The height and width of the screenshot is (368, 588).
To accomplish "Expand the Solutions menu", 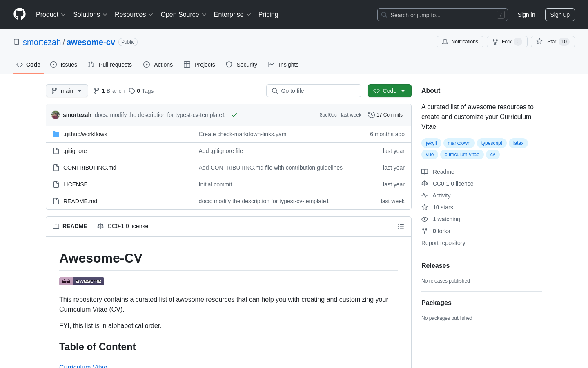I will click(90, 15).
